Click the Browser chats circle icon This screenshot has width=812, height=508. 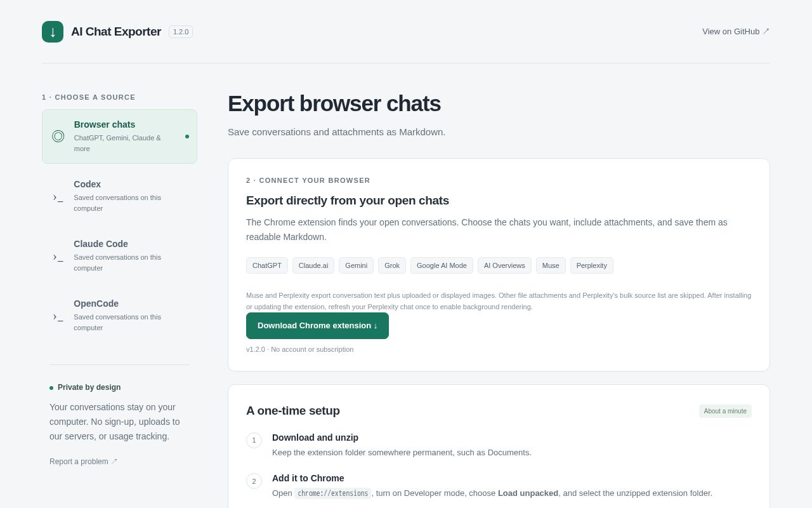[58, 136]
